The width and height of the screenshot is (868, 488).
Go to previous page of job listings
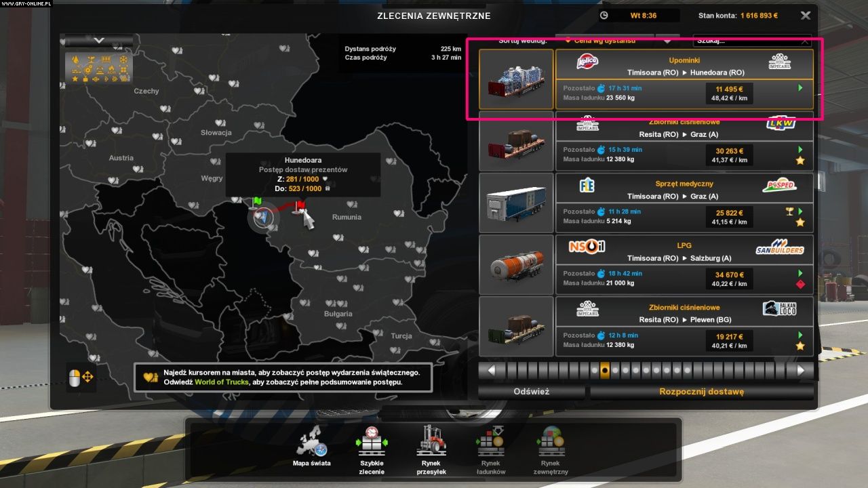491,370
